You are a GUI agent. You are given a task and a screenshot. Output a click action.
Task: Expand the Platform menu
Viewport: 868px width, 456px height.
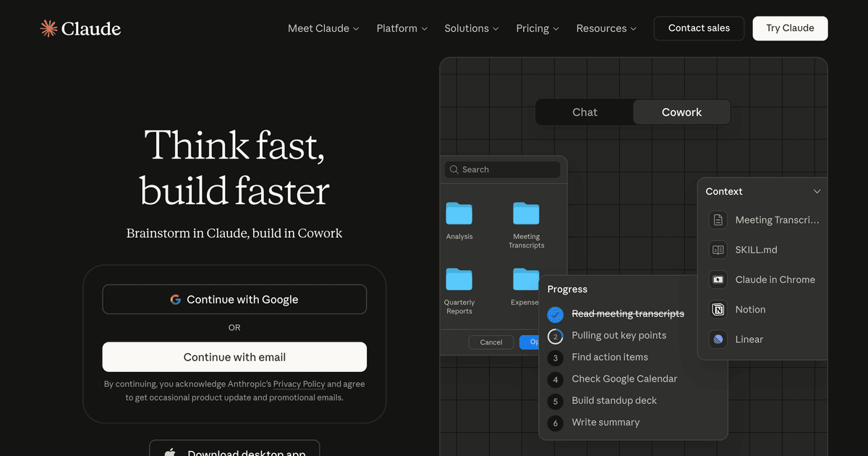(402, 28)
